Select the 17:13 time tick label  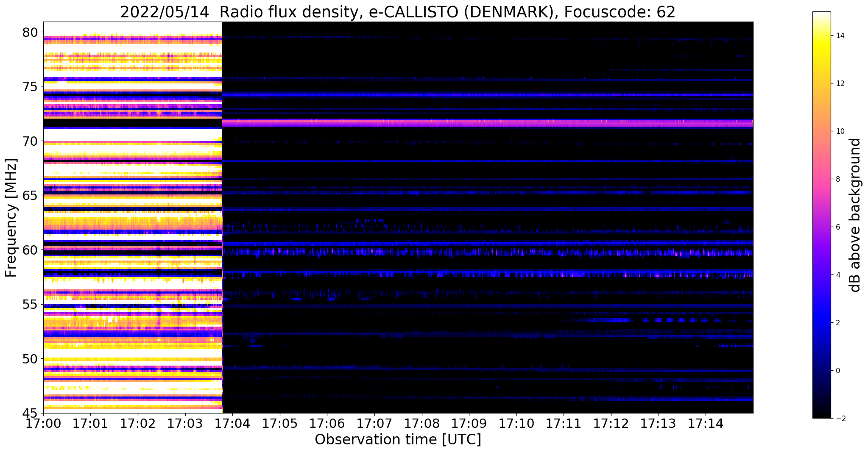click(659, 423)
